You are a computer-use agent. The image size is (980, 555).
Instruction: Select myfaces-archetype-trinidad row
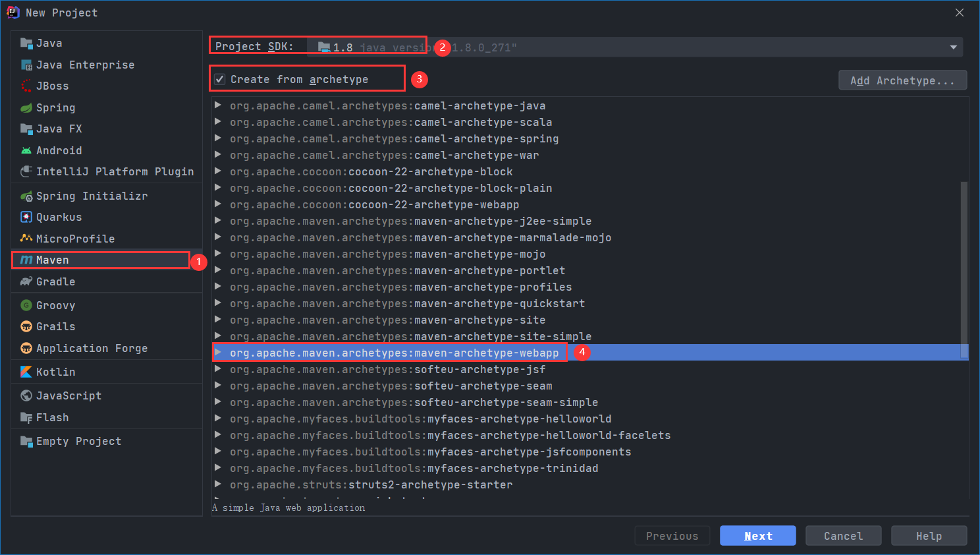tap(590, 468)
